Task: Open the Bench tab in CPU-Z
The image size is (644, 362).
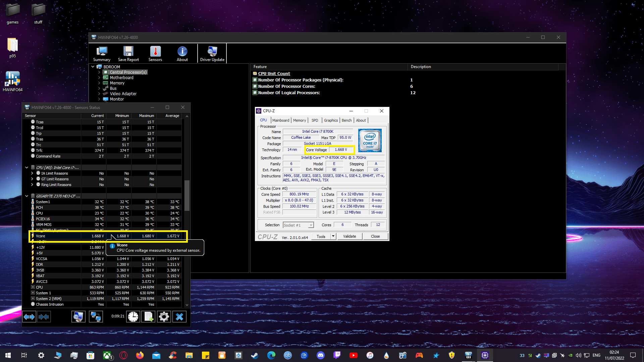Action: click(346, 120)
